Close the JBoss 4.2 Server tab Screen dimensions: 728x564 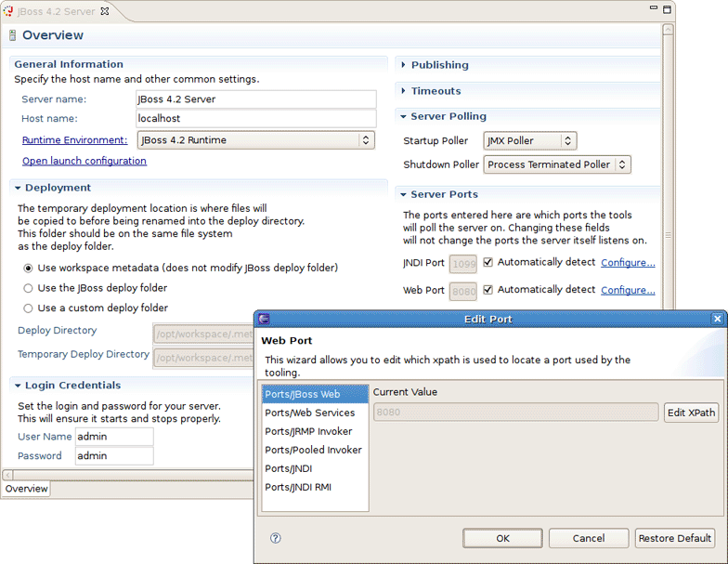104,11
